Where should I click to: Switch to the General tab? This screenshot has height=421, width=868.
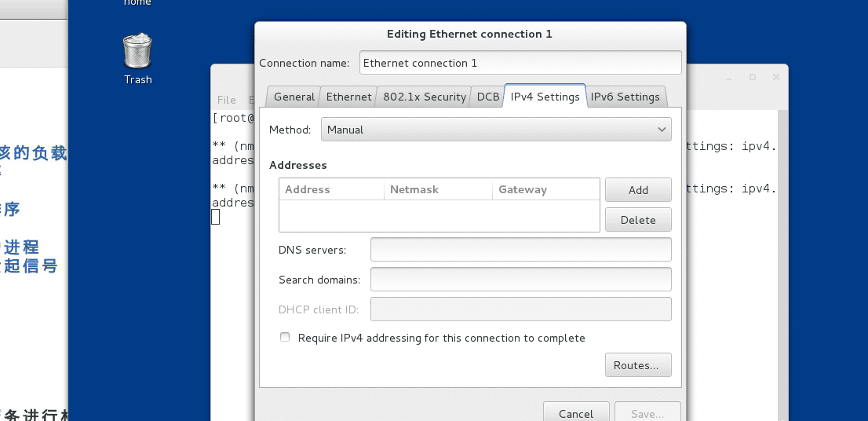294,97
